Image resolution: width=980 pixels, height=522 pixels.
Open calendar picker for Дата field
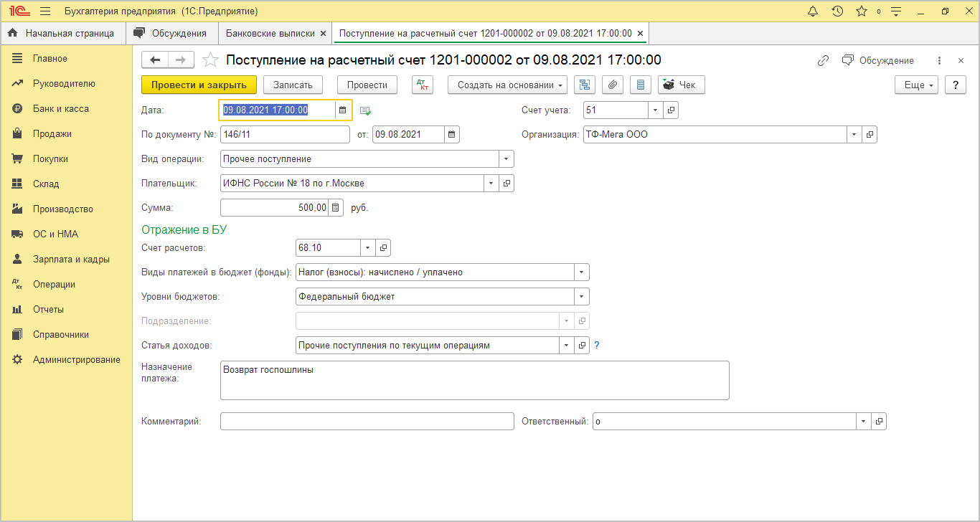343,110
